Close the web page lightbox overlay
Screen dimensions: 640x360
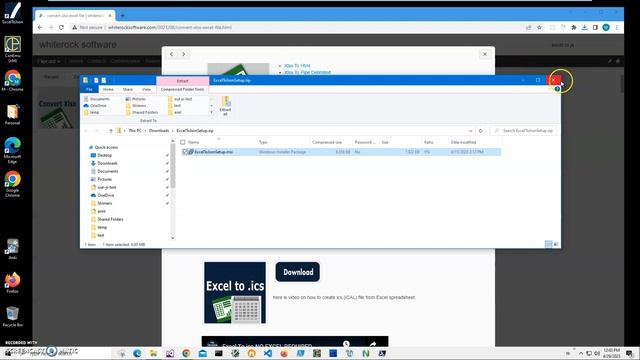484,54
